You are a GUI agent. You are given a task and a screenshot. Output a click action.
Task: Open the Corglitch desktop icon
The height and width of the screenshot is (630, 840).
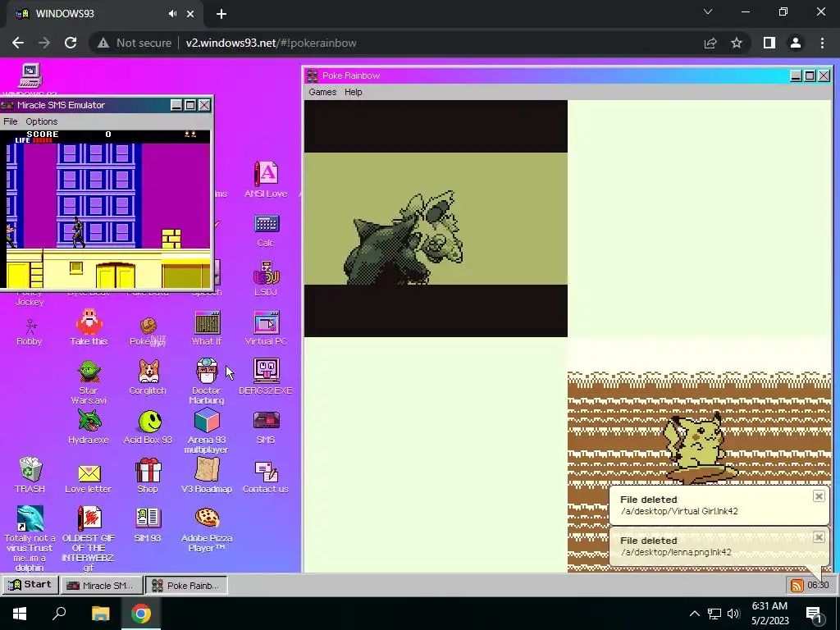[x=148, y=377]
